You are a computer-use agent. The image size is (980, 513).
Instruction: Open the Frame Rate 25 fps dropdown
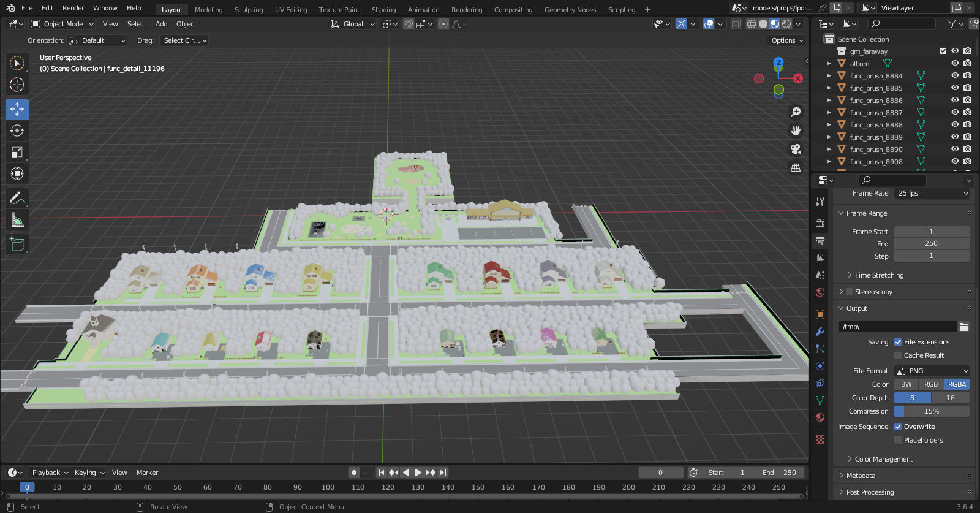[x=932, y=193]
